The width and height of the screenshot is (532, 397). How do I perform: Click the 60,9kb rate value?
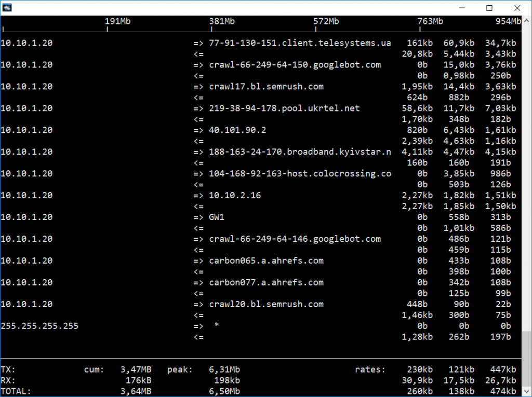point(459,43)
